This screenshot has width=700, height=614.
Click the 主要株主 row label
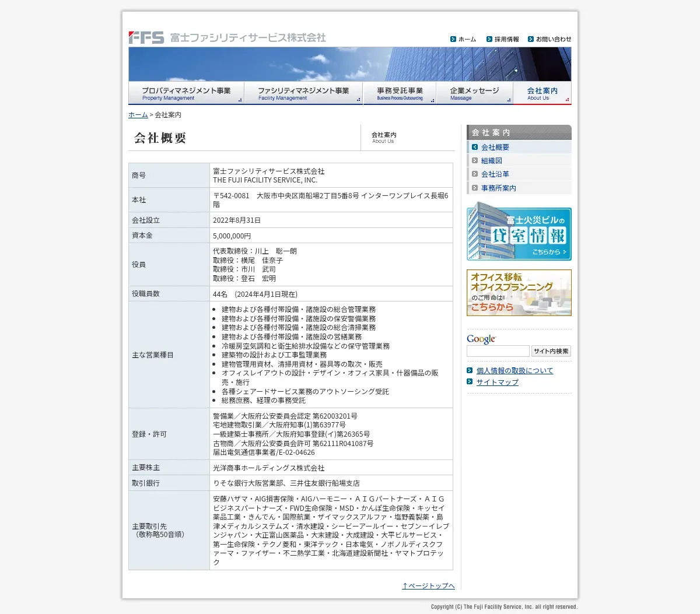146,468
